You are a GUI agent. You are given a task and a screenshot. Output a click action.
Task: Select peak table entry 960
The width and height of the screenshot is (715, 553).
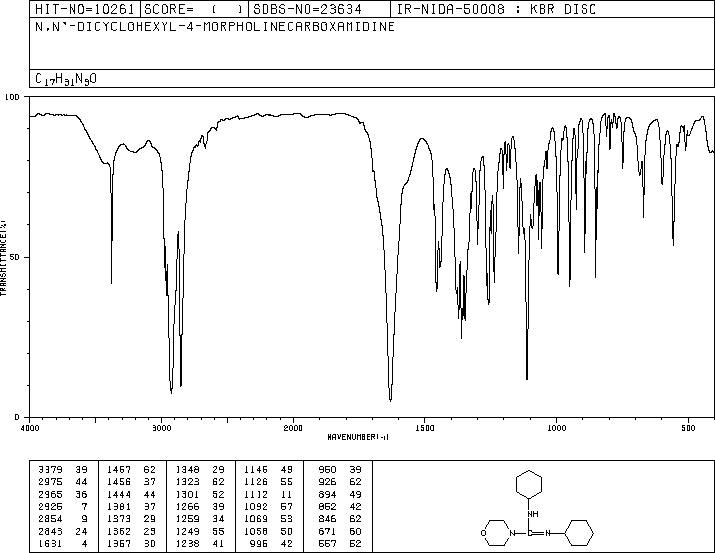point(327,470)
